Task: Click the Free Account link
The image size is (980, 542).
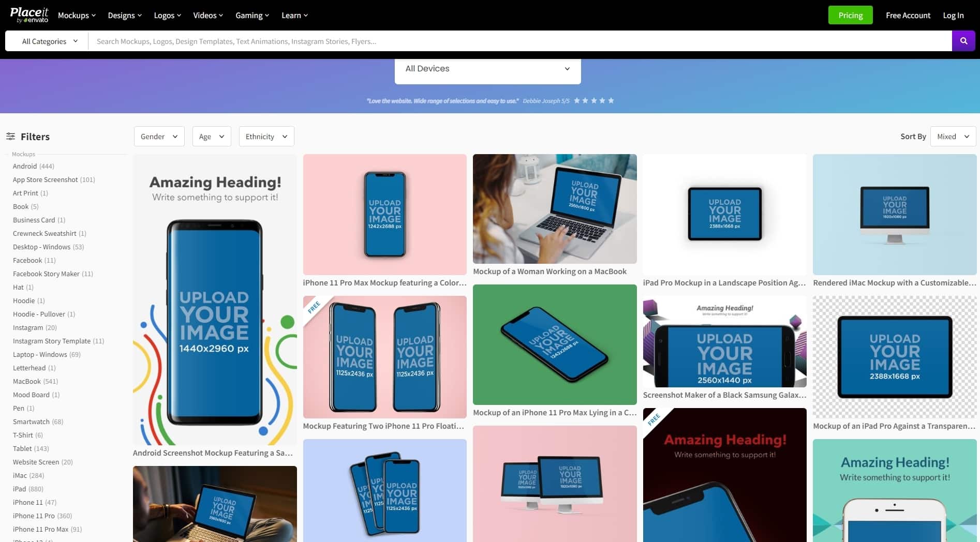Action: coord(908,16)
